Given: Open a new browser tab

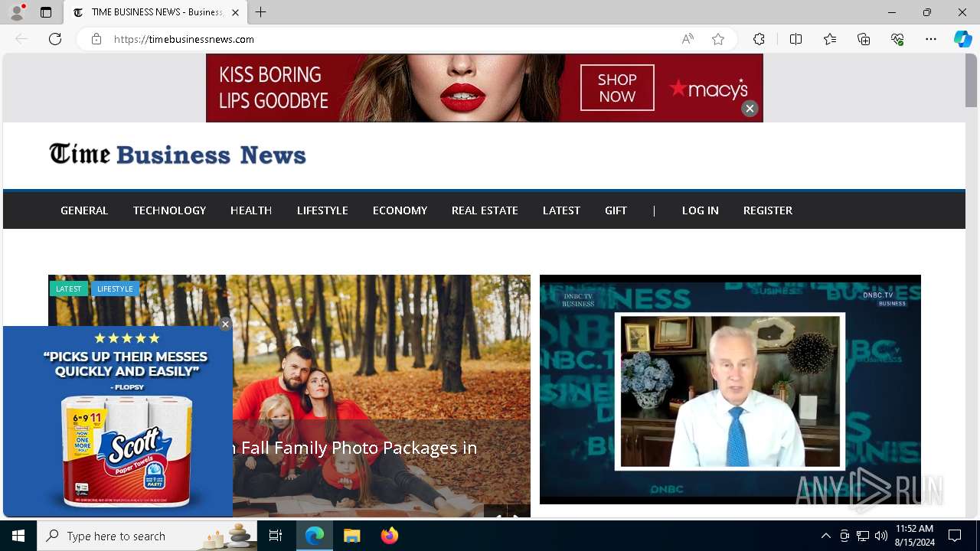Looking at the screenshot, I should (261, 12).
